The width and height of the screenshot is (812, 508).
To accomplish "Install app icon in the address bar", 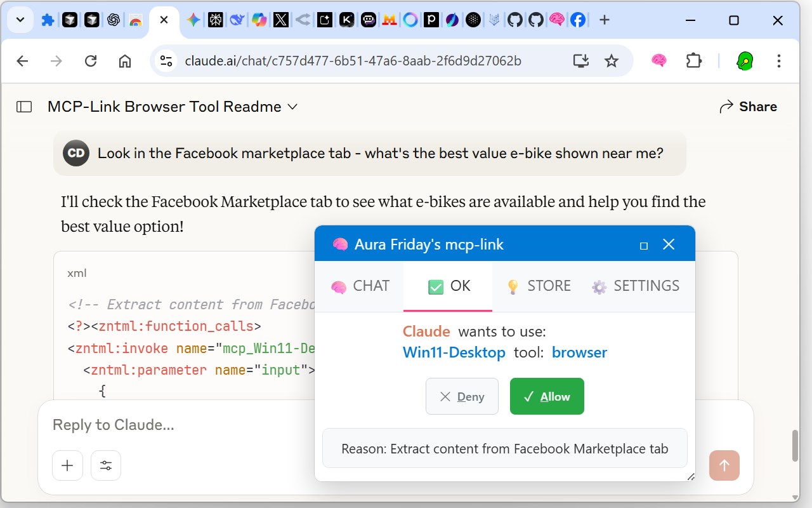I will [x=580, y=61].
